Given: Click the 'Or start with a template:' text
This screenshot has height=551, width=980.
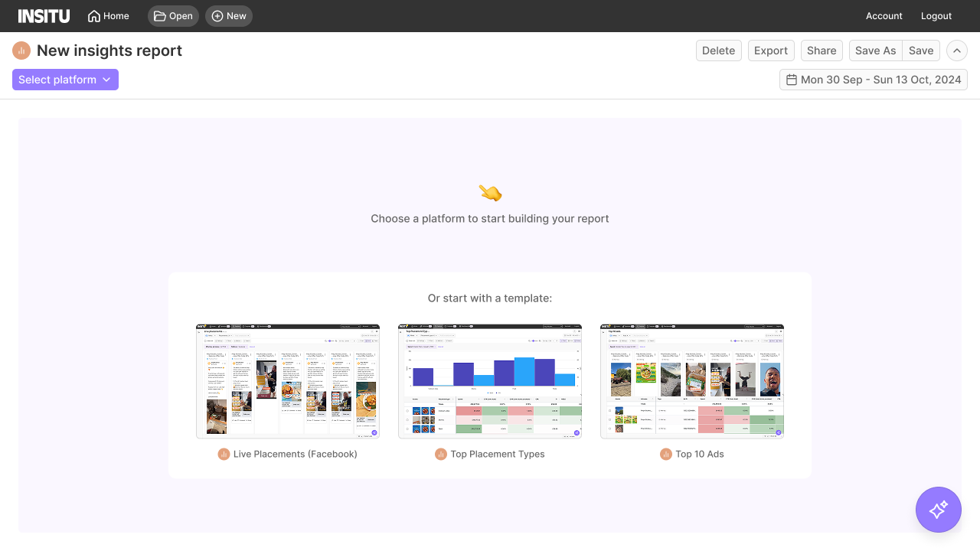Looking at the screenshot, I should click(490, 298).
